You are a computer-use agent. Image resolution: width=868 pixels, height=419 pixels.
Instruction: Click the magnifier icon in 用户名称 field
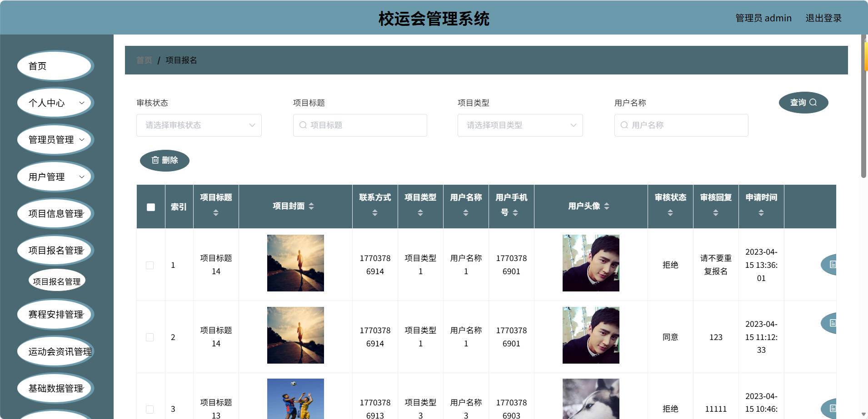[x=624, y=125]
